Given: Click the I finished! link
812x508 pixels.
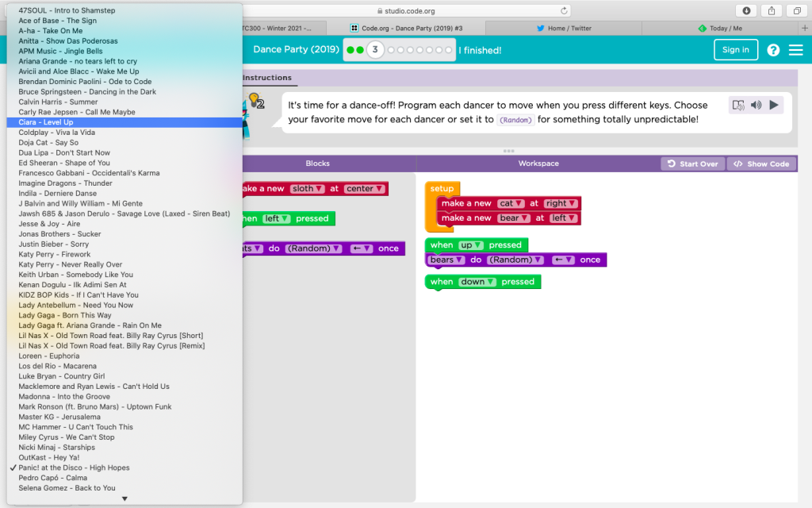Looking at the screenshot, I should pos(480,50).
